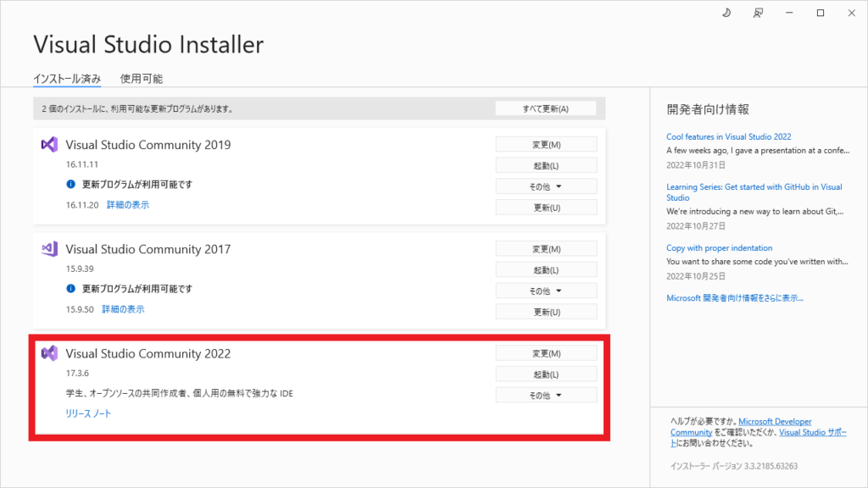868x488 pixels.
Task: Maximize the Visual Studio Installer window
Action: coord(821,13)
